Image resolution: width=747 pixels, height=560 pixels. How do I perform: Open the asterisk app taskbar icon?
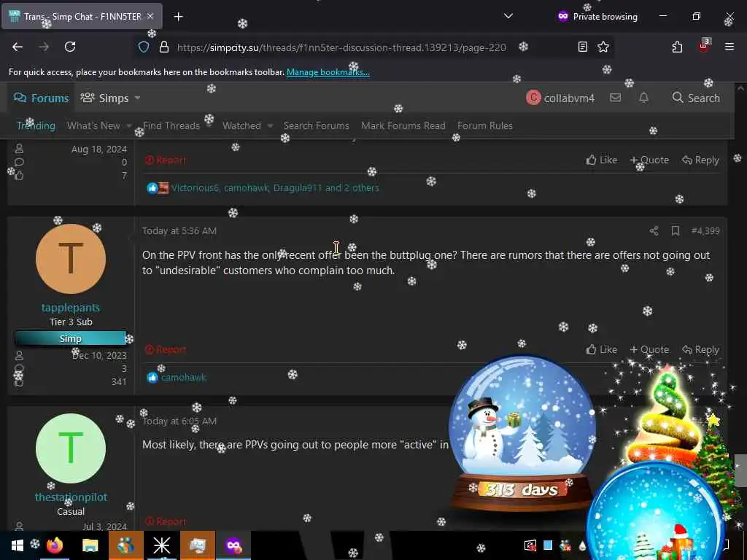161,545
